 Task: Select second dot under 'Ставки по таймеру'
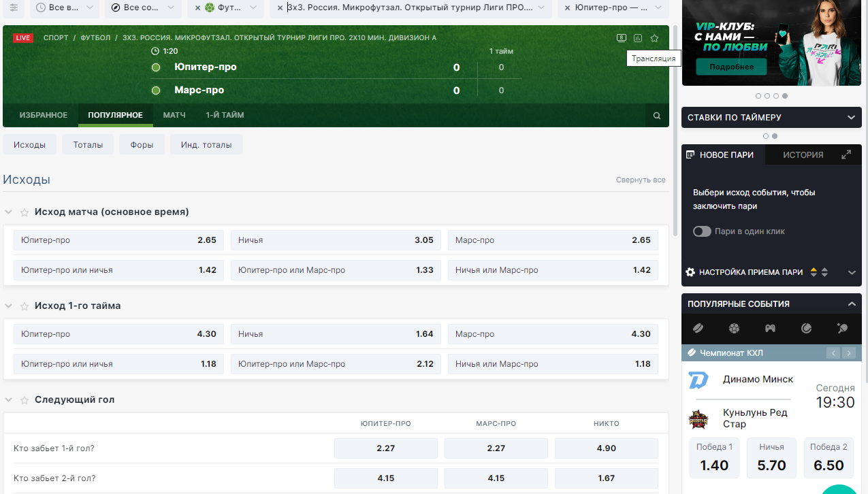pos(775,136)
